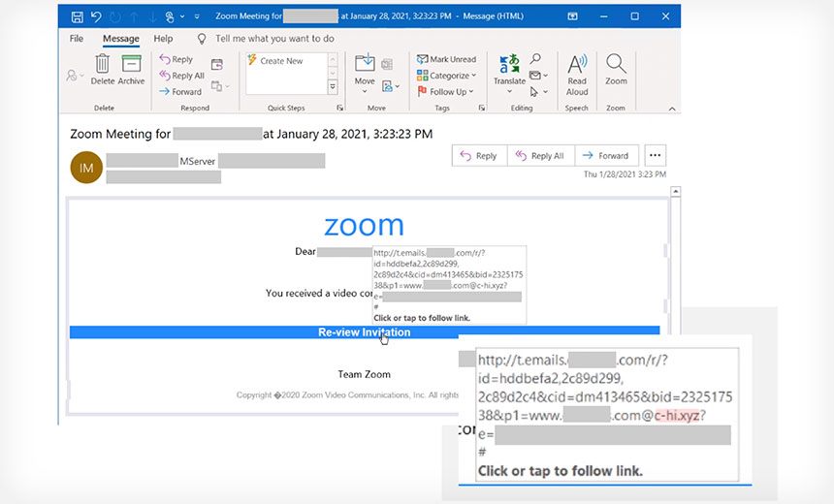Screen dimensions: 834x504
Task: Click the Select cursor icon in Editing
Action: (538, 92)
